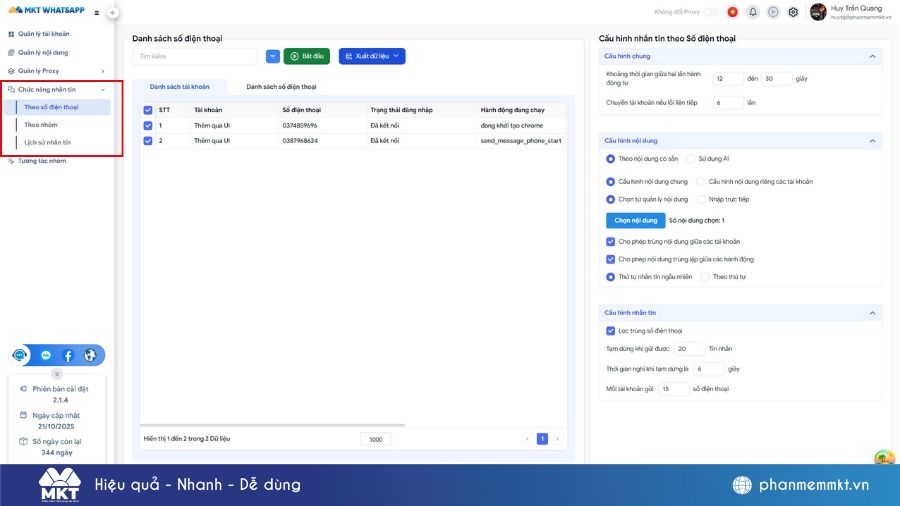Open the Facebook icon in sidebar
The image size is (900, 506).
(x=68, y=355)
